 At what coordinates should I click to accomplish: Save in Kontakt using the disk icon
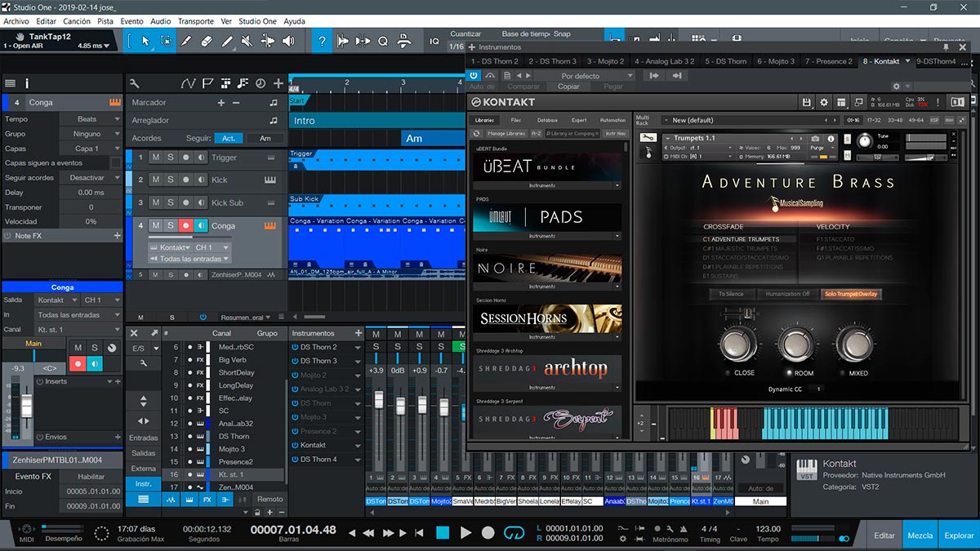[807, 102]
